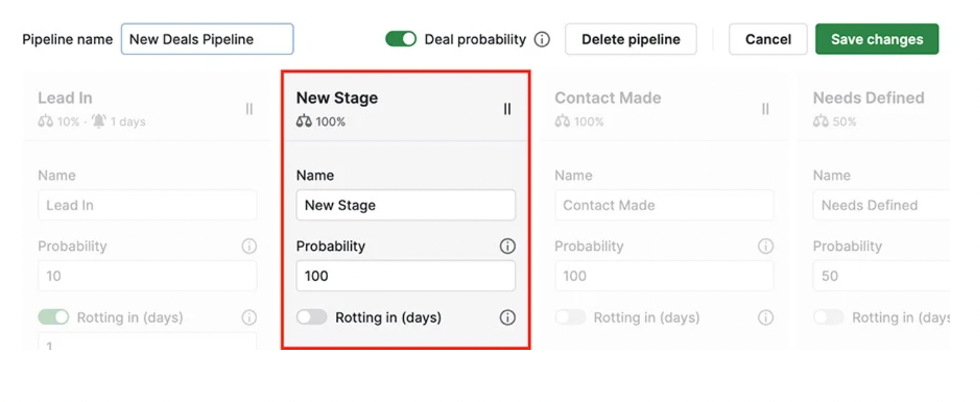The height and width of the screenshot is (402, 980).
Task: Disable the Deal probability toggle
Action: (x=401, y=39)
